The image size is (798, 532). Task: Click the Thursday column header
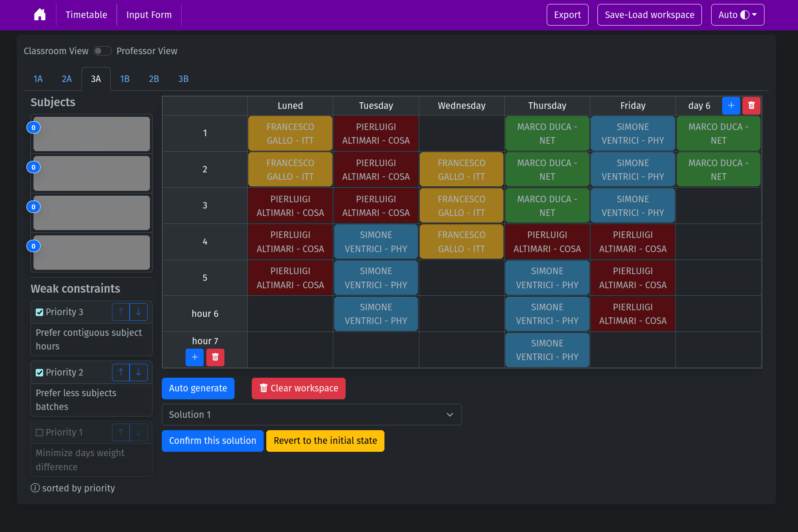click(x=547, y=106)
